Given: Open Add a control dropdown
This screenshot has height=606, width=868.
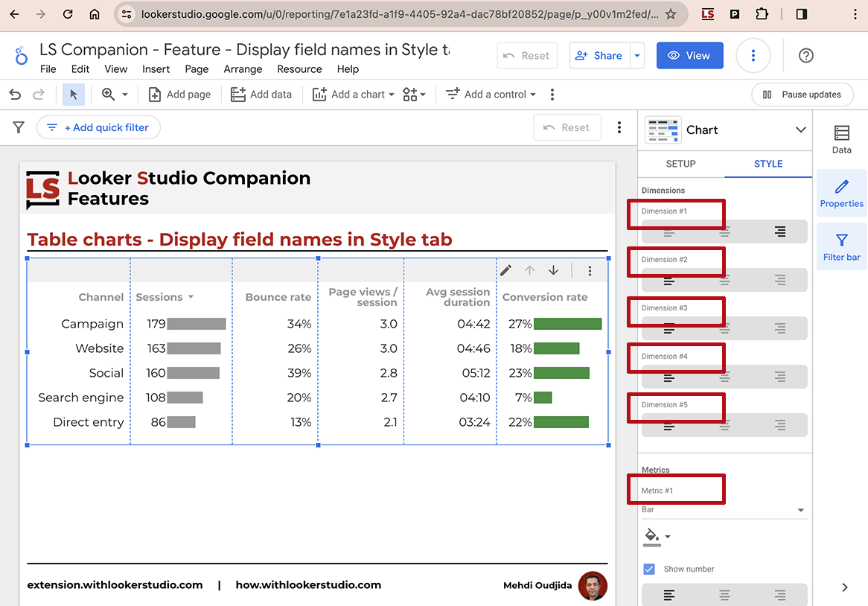Looking at the screenshot, I should pos(491,95).
